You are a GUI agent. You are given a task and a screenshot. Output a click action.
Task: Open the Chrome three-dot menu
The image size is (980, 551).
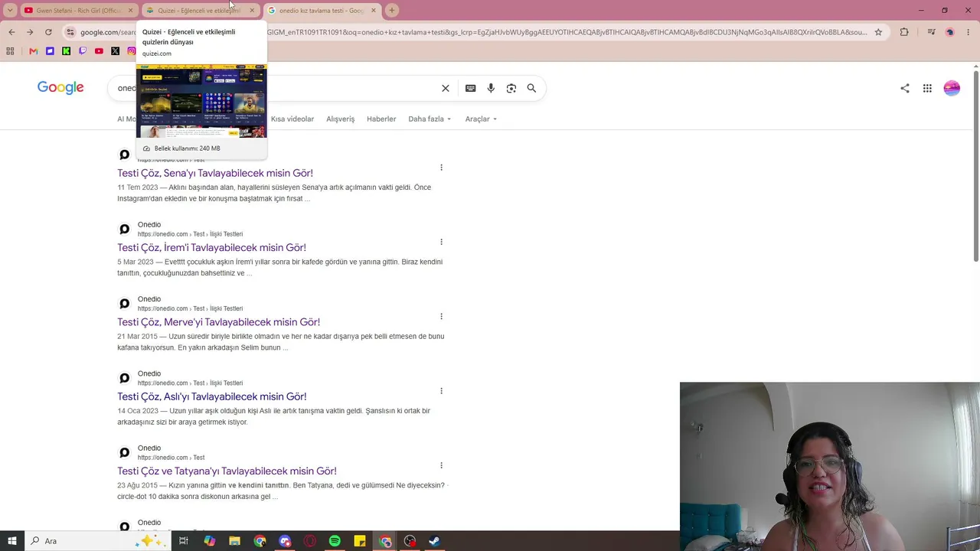click(x=968, y=32)
